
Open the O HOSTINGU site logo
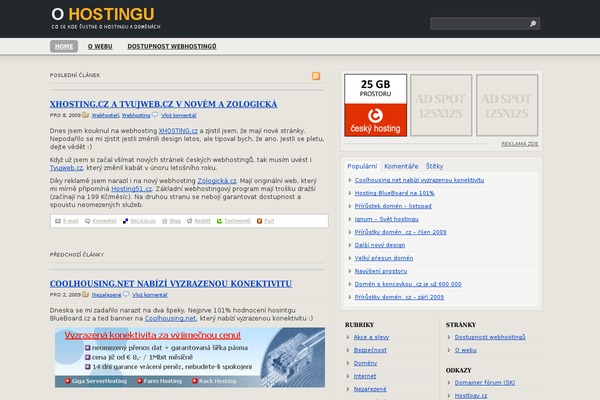[x=103, y=15]
